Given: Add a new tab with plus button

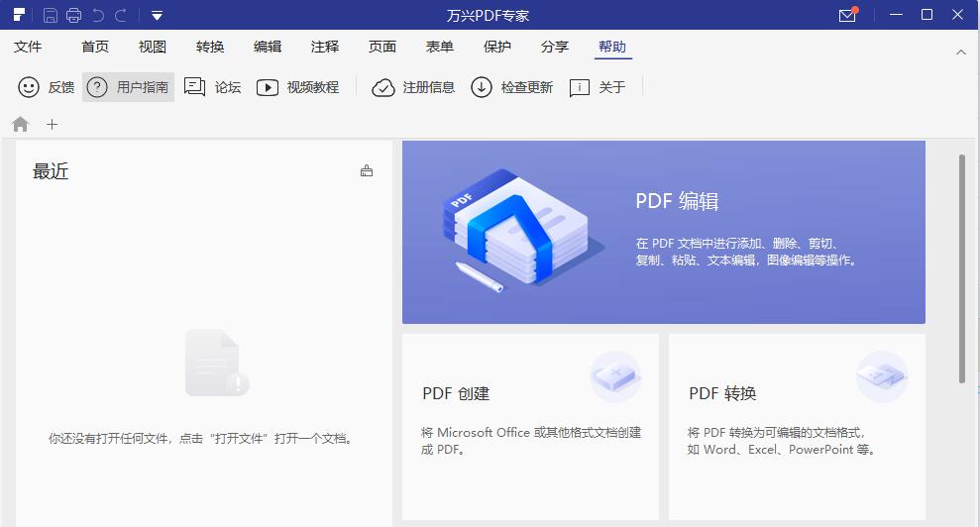Looking at the screenshot, I should coord(52,124).
